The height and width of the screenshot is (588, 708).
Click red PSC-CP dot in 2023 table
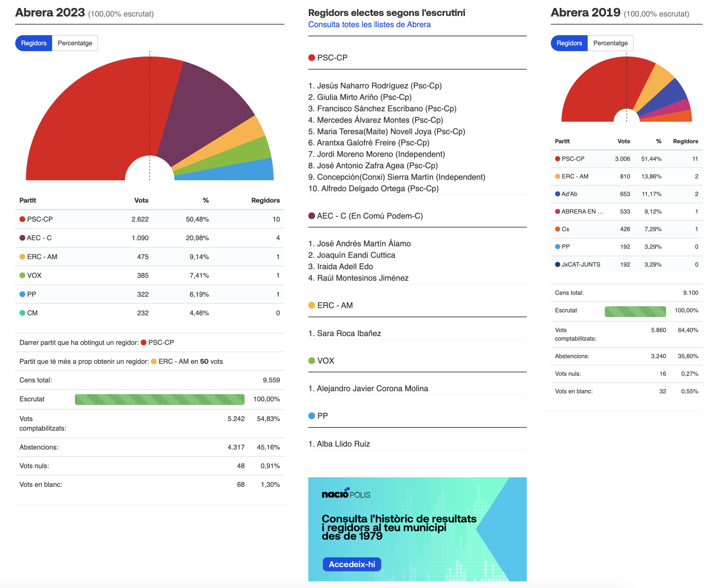point(22,219)
